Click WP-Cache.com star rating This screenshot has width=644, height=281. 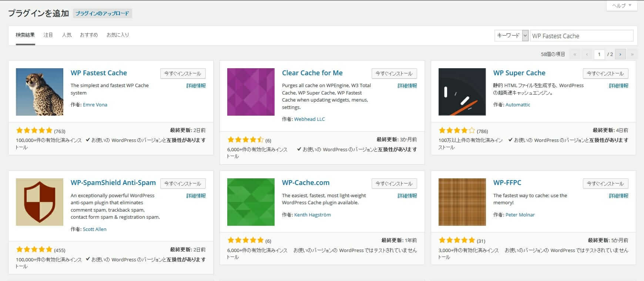tap(246, 240)
